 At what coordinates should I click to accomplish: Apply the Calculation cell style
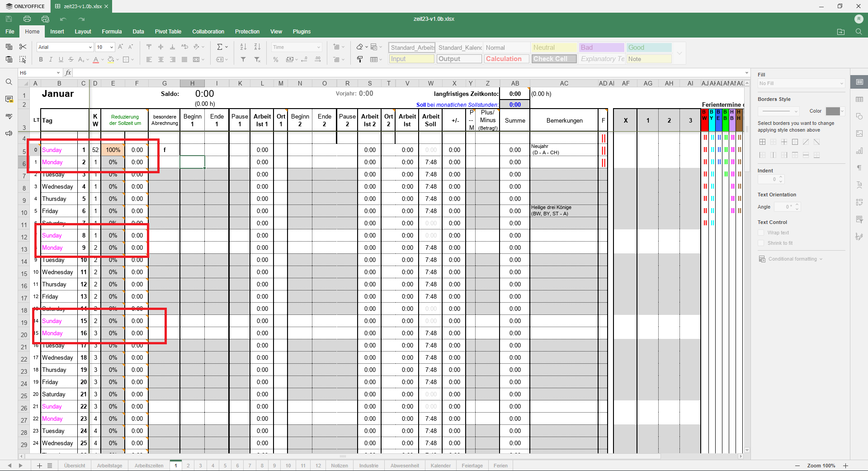[x=506, y=59]
